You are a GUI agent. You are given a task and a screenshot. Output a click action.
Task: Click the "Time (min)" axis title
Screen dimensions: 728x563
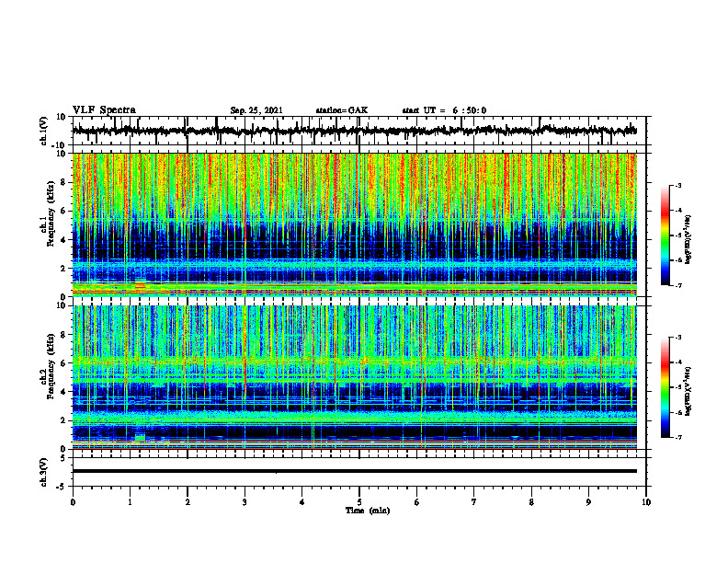(x=368, y=511)
